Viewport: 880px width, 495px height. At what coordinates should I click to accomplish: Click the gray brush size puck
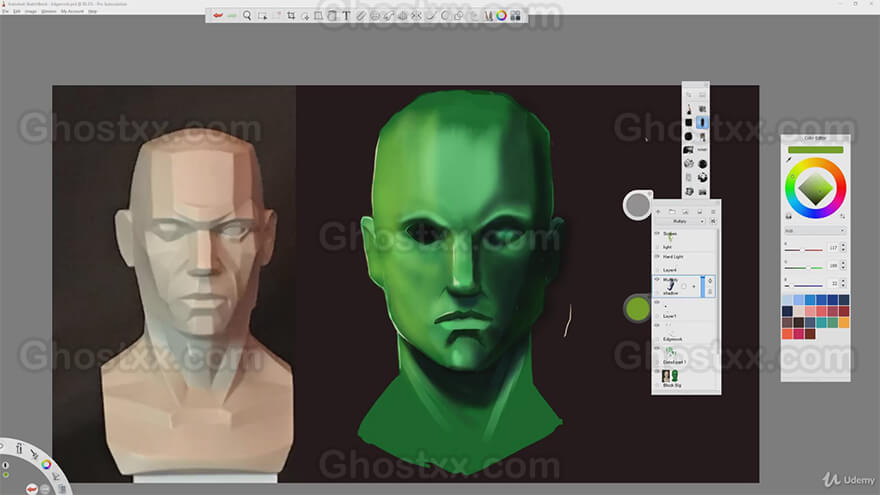pos(638,205)
